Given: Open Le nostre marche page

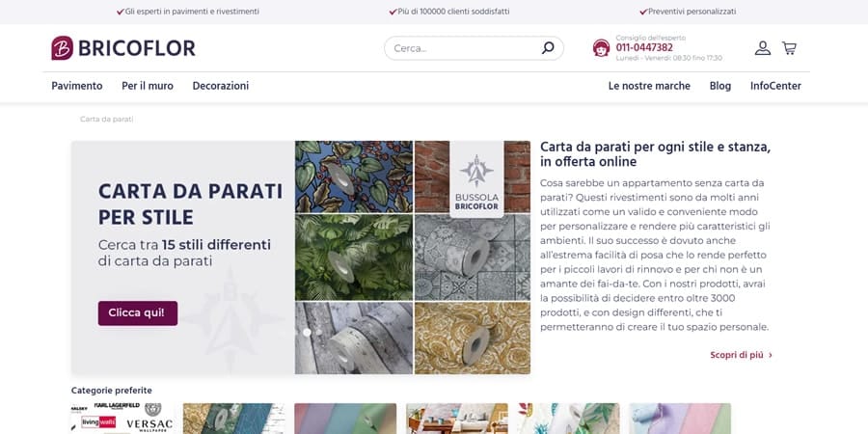Looking at the screenshot, I should [649, 86].
